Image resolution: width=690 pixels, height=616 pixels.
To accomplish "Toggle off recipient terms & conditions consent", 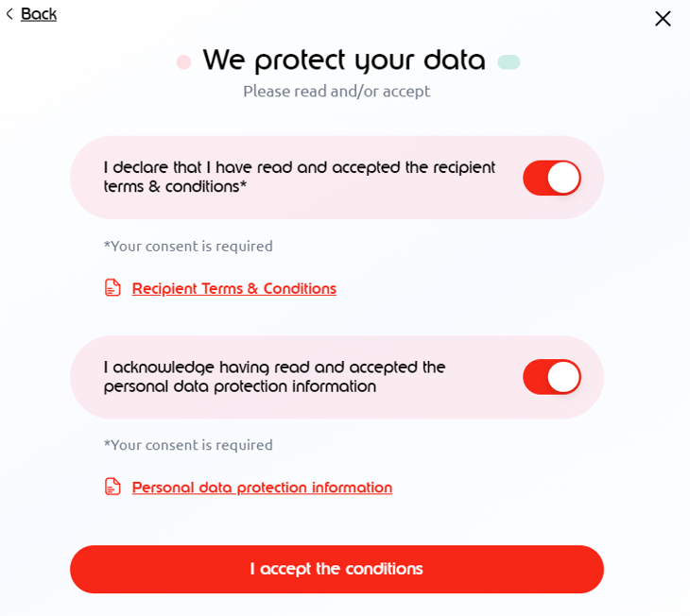I will 552,178.
